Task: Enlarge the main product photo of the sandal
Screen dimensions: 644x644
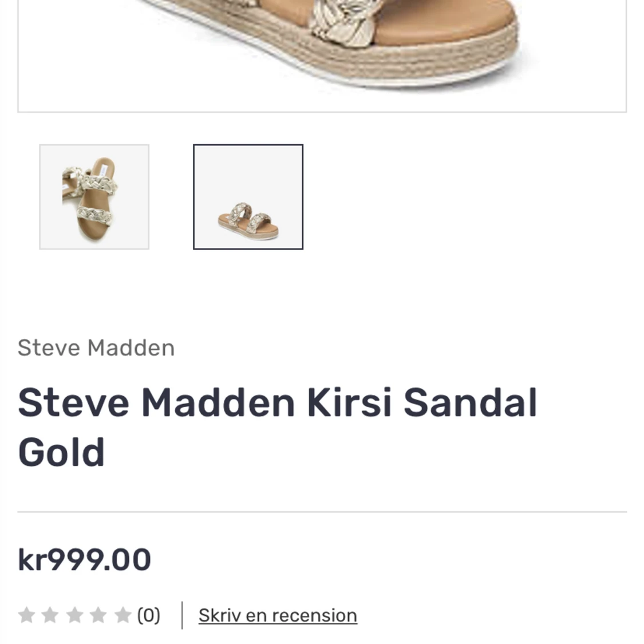Action: 322,54
